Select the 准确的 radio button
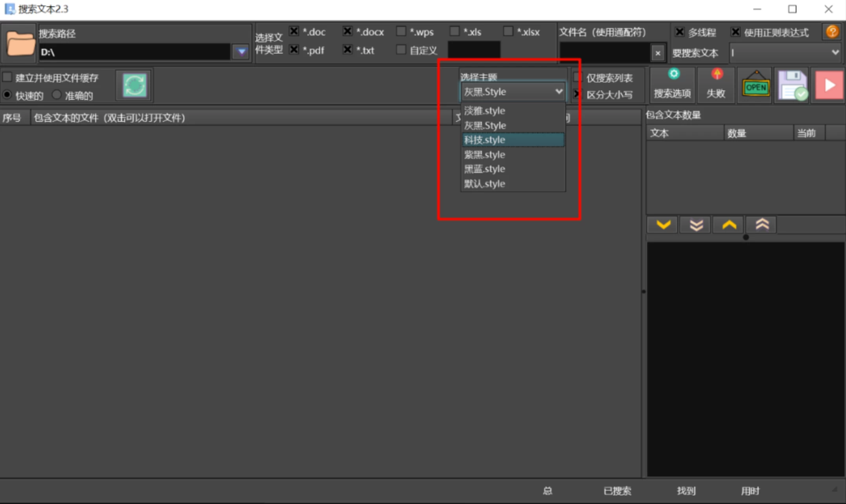This screenshot has width=846, height=504. click(57, 95)
